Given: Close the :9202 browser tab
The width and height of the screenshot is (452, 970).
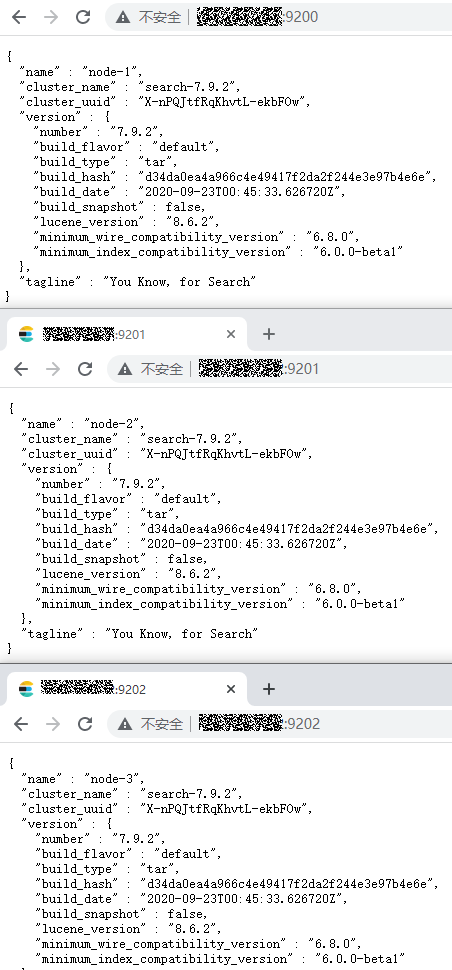Looking at the screenshot, I should (x=231, y=689).
